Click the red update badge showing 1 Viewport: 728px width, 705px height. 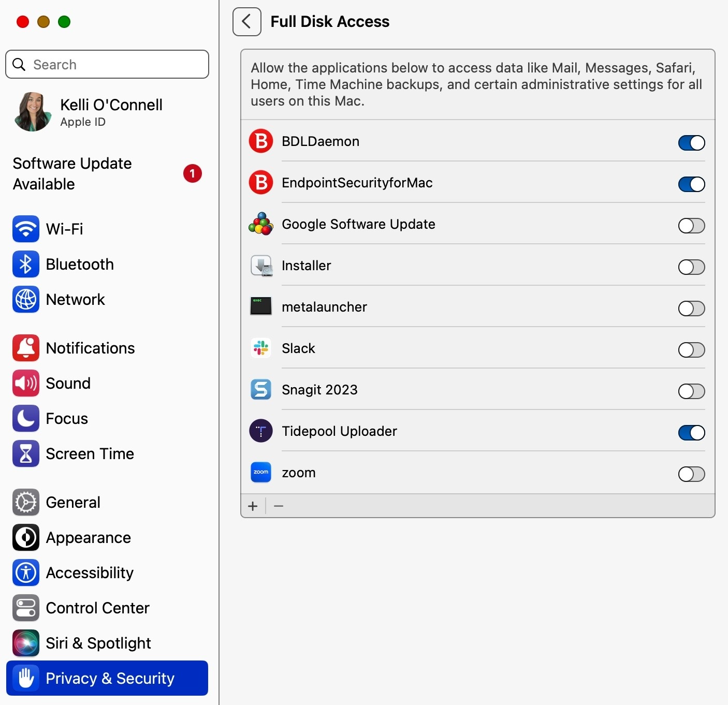[193, 173]
